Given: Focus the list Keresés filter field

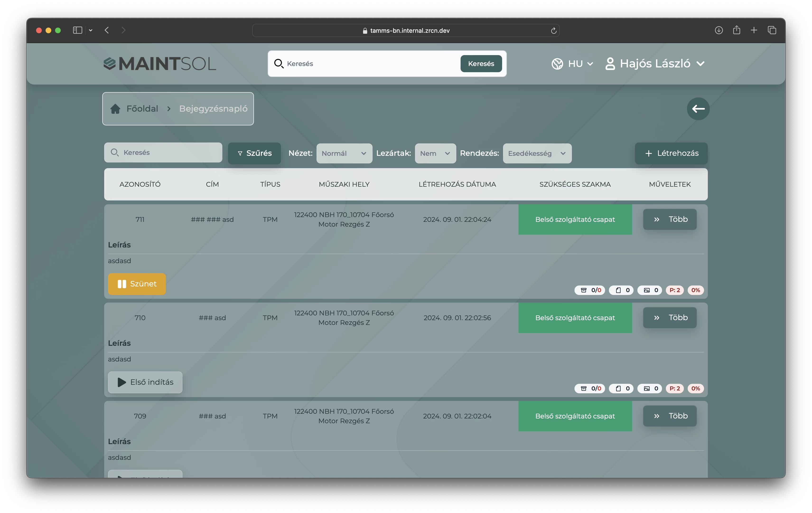Looking at the screenshot, I should pyautogui.click(x=163, y=152).
